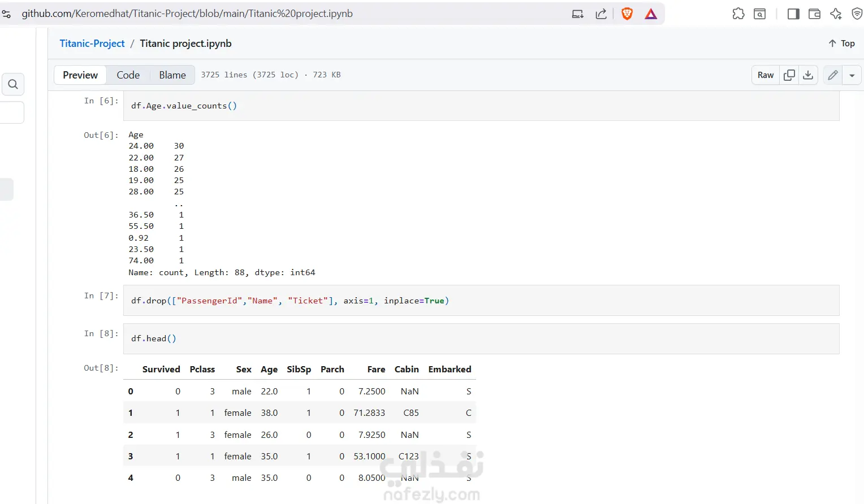Click the Cabin column header
This screenshot has width=864, height=504.
coord(407,370)
